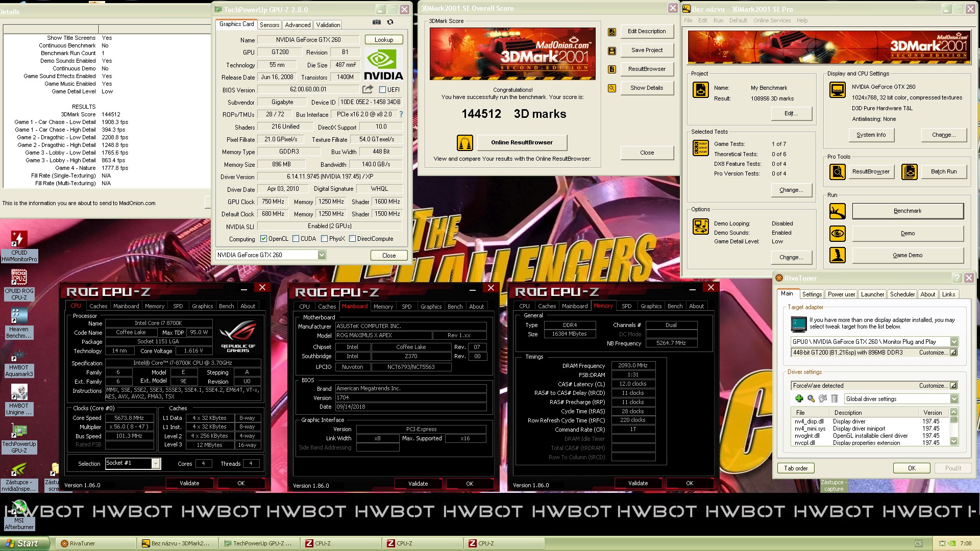Click the trash delete icon in RivaTuner
This screenshot has width=980, height=551.
(835, 399)
